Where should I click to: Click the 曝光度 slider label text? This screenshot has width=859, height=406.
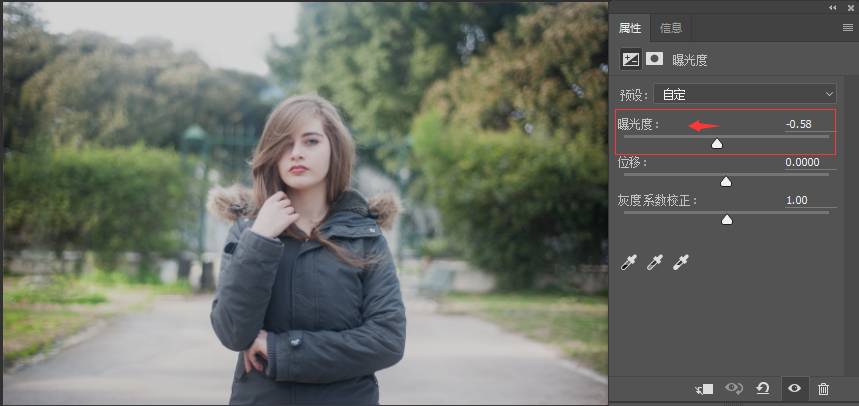coord(639,124)
